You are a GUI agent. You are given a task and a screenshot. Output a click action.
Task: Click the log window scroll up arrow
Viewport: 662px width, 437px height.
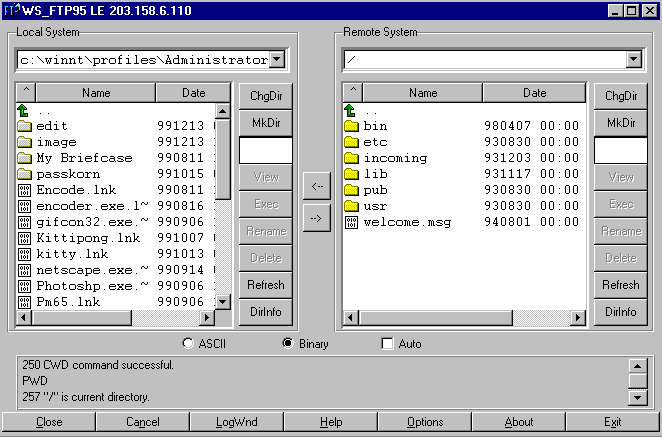click(638, 366)
